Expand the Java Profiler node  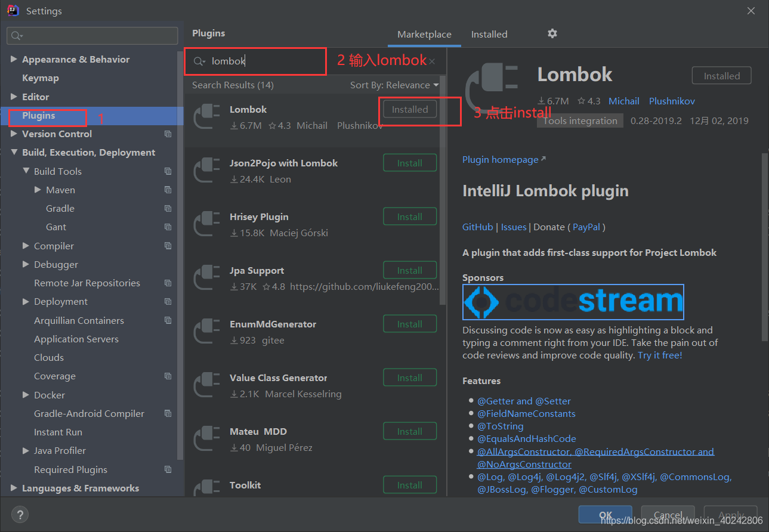pyautogui.click(x=26, y=451)
